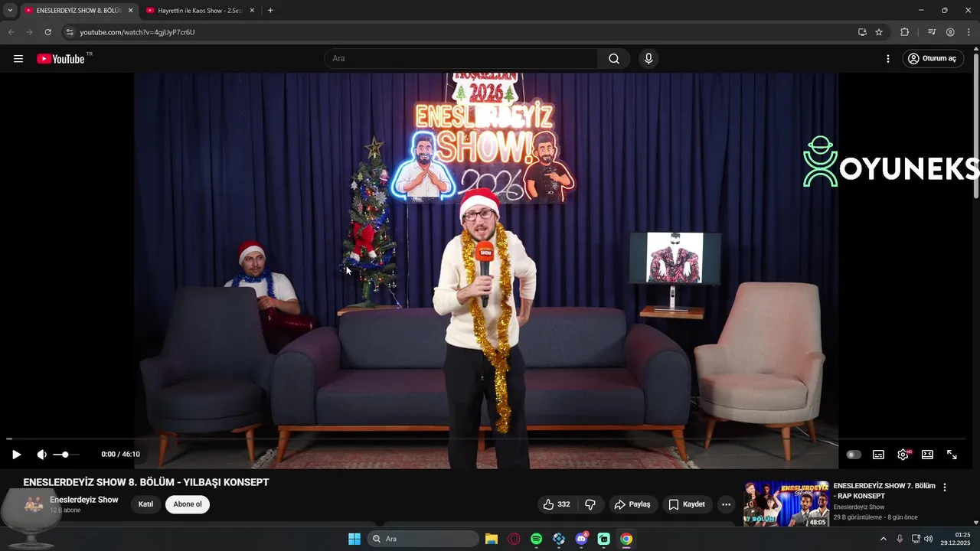
Task: Toggle autoplay switch in player controls
Action: coord(854,455)
